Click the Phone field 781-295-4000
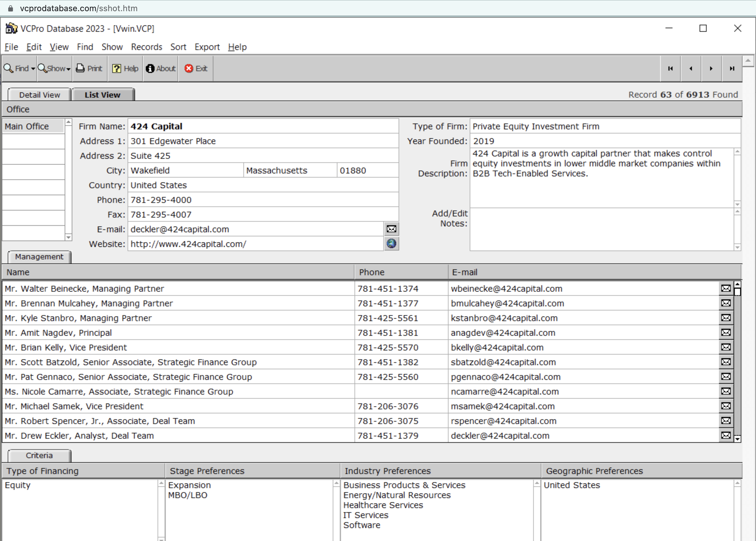This screenshot has width=756, height=541. click(x=263, y=200)
